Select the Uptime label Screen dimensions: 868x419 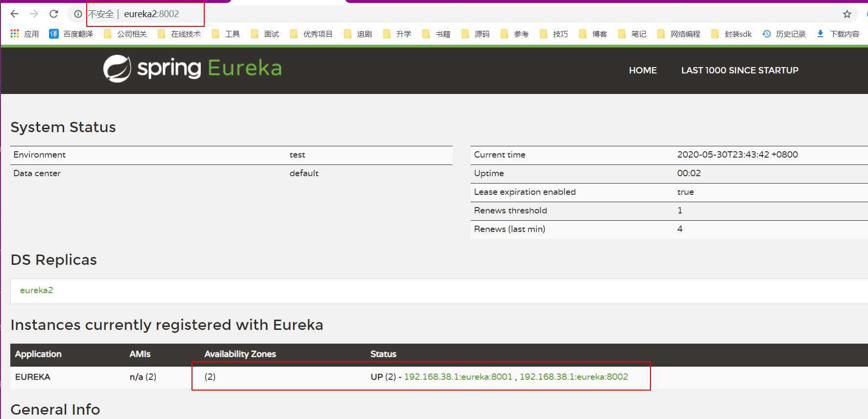click(489, 173)
